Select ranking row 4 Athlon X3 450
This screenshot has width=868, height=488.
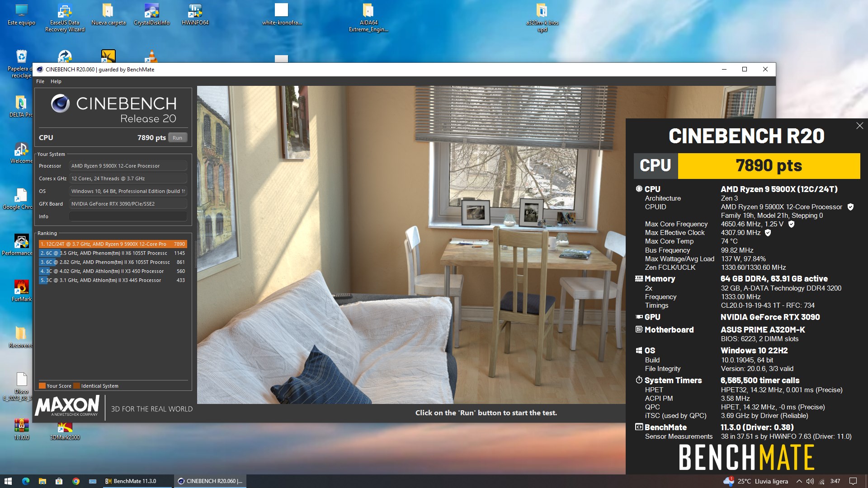tap(113, 271)
